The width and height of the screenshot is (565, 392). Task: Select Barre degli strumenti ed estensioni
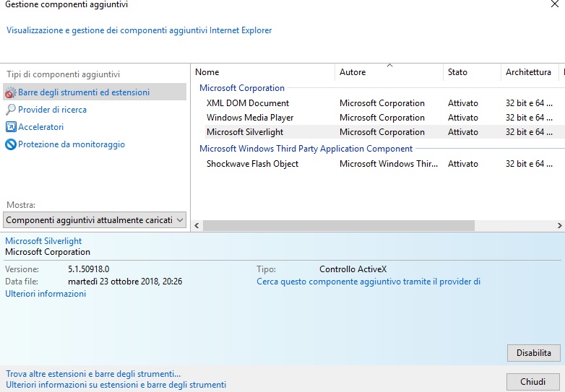pyautogui.click(x=95, y=92)
